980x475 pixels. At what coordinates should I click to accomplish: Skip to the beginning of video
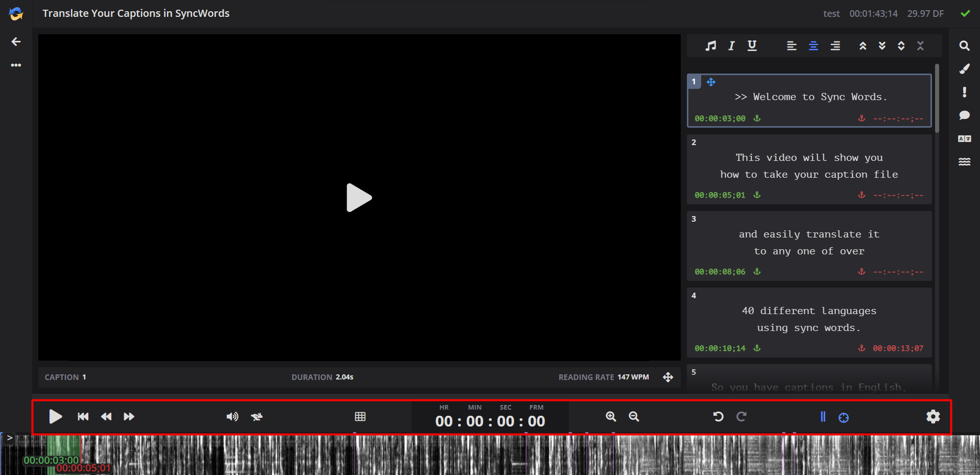[83, 417]
